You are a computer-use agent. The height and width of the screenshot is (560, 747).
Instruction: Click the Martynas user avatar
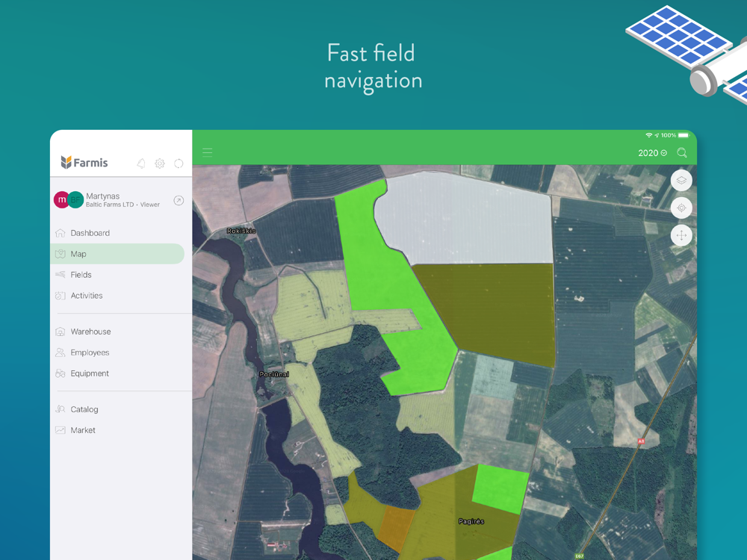pyautogui.click(x=62, y=200)
